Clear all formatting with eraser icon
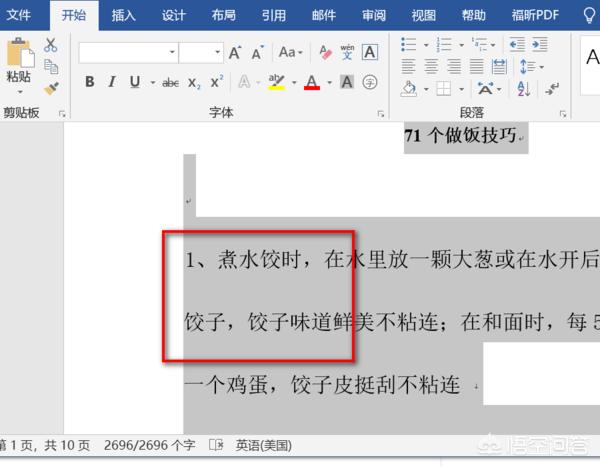This screenshot has height=467, width=600. [x=325, y=52]
